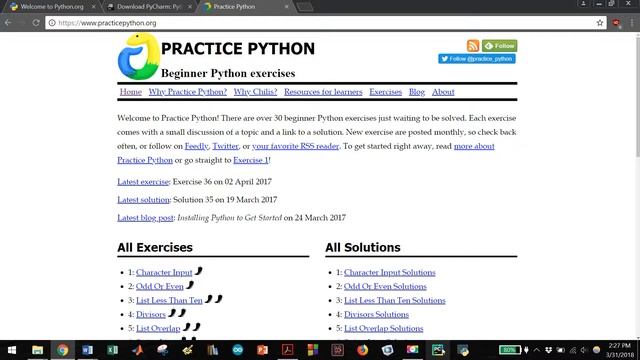
Task: Click the green Feedly Follow button
Action: (499, 46)
